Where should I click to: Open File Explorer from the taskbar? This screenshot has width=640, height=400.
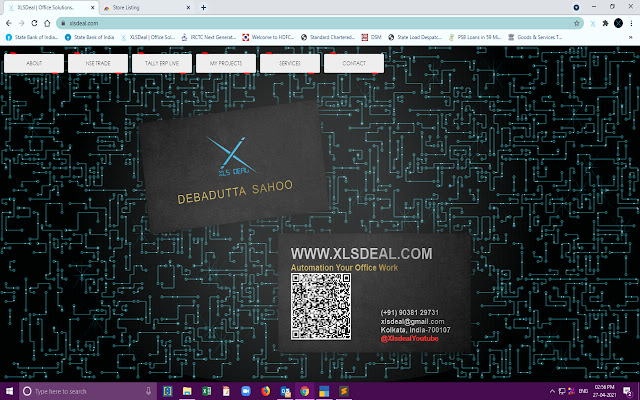[187, 391]
